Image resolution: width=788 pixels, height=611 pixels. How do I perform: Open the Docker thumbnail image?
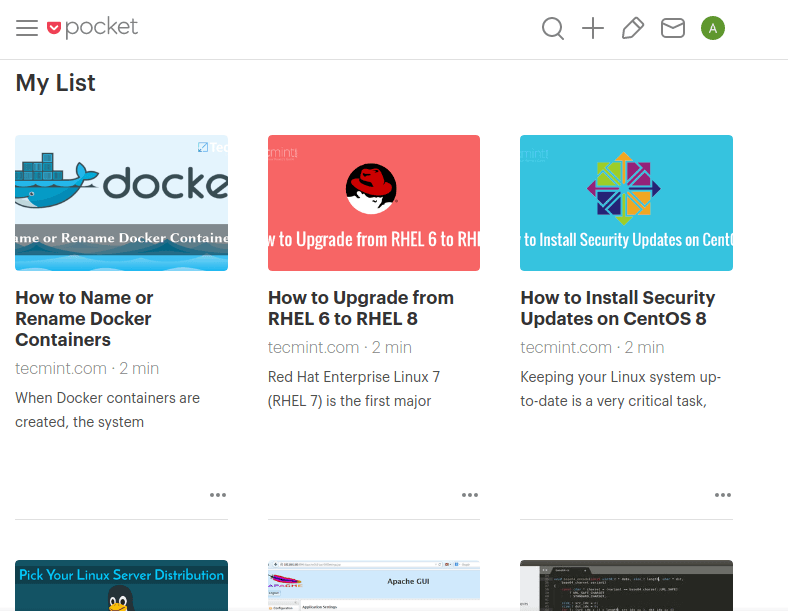[x=122, y=203]
